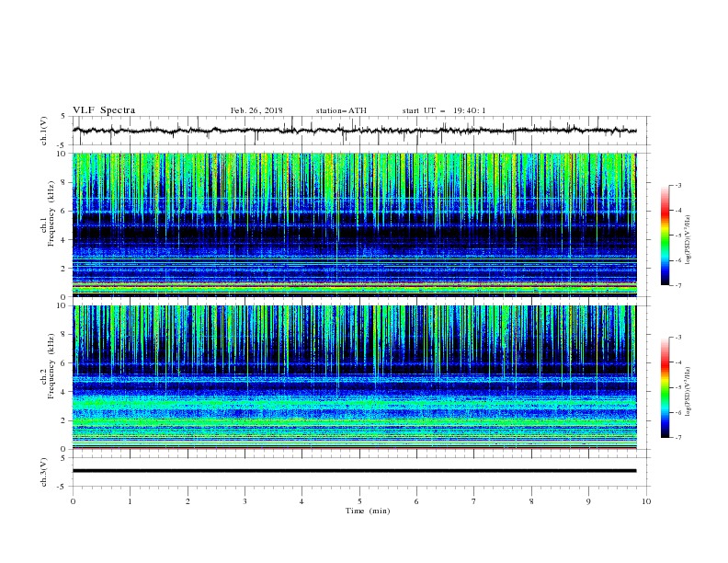Click the time axis tick label "1"
Image resolution: width=728 pixels, height=563 pixels.
tap(130, 501)
